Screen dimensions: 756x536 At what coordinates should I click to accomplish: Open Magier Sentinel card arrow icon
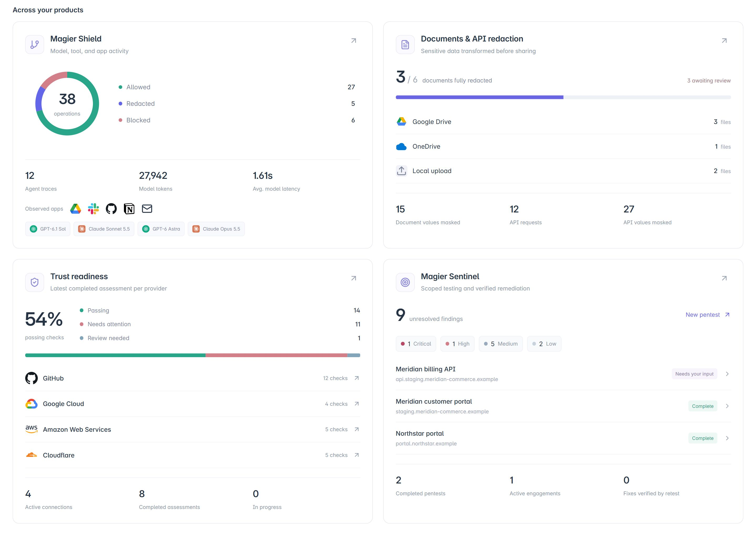724,278
